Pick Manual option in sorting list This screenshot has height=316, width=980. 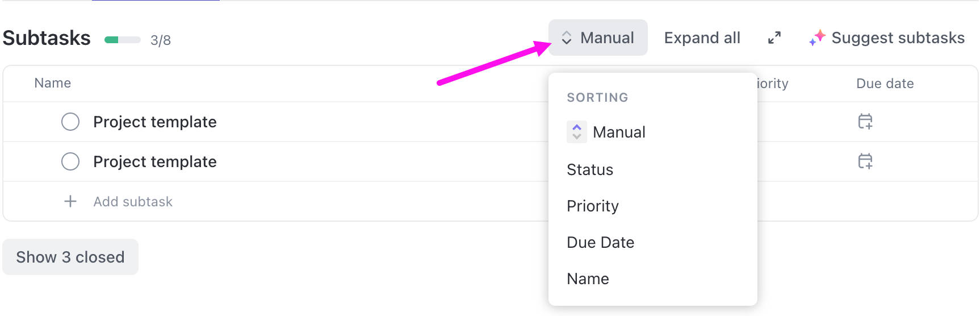tap(618, 132)
